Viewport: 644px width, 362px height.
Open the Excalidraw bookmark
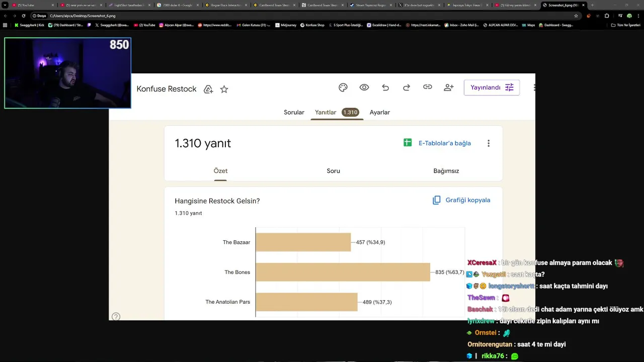tap(384, 25)
